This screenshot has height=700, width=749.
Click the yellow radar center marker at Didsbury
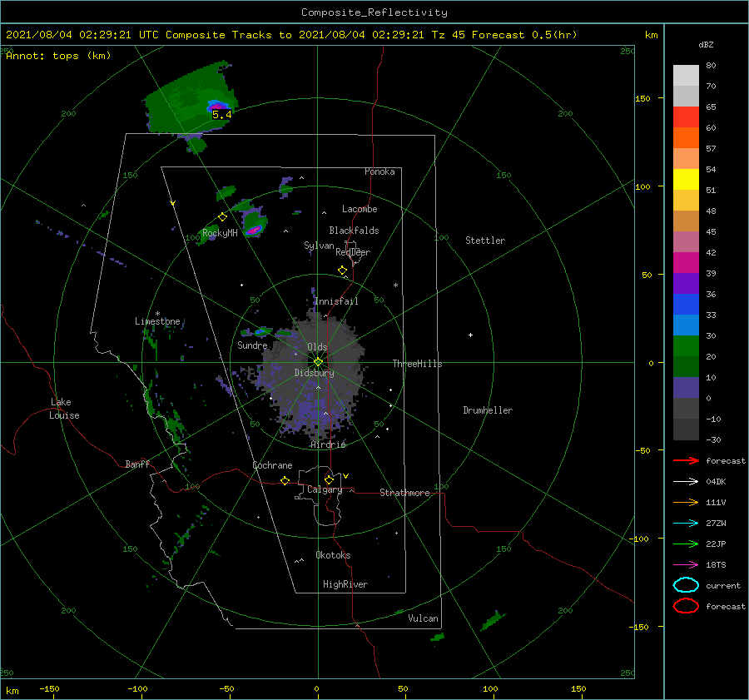pos(318,362)
